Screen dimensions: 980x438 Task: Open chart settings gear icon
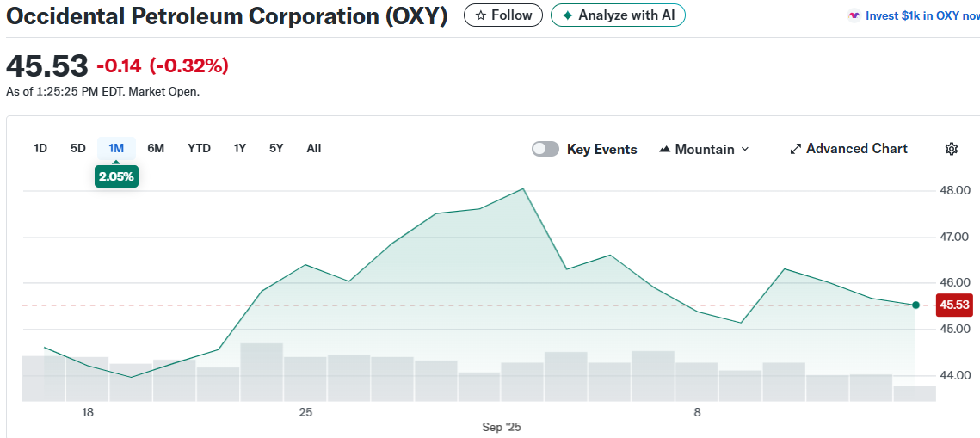click(952, 149)
